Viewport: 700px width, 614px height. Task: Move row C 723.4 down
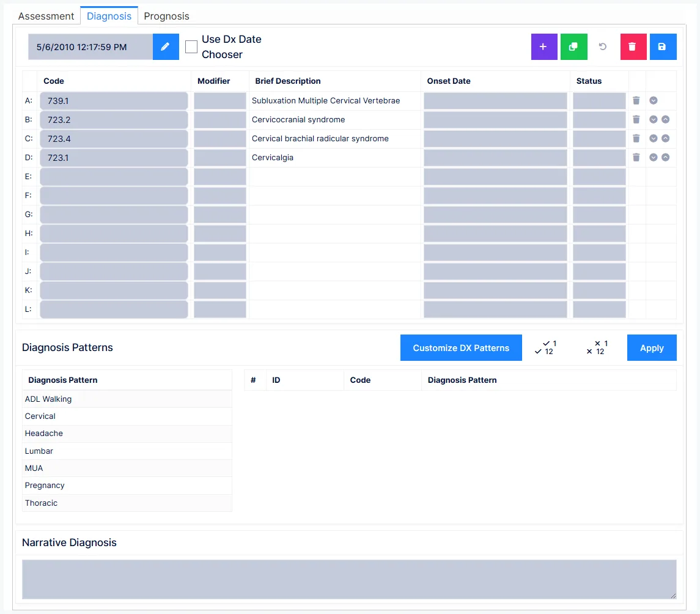click(x=653, y=138)
